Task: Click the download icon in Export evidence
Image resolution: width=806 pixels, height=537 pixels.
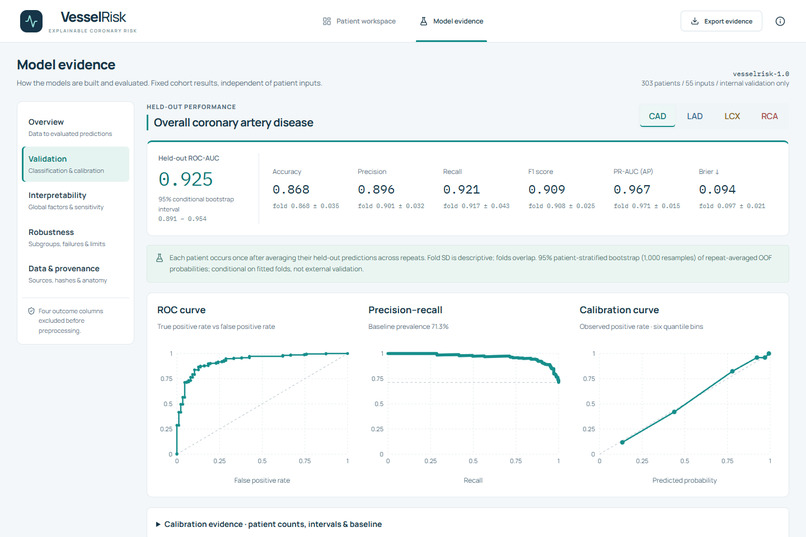Action: tap(694, 21)
